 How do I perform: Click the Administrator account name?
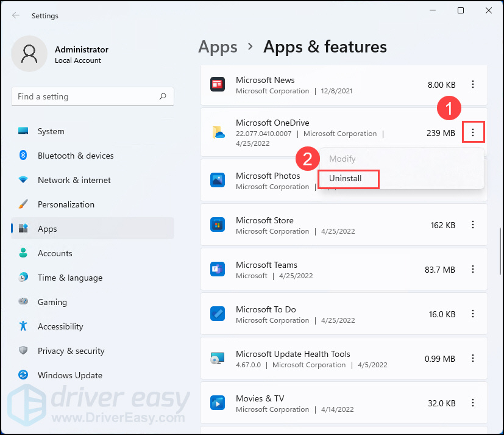point(81,49)
